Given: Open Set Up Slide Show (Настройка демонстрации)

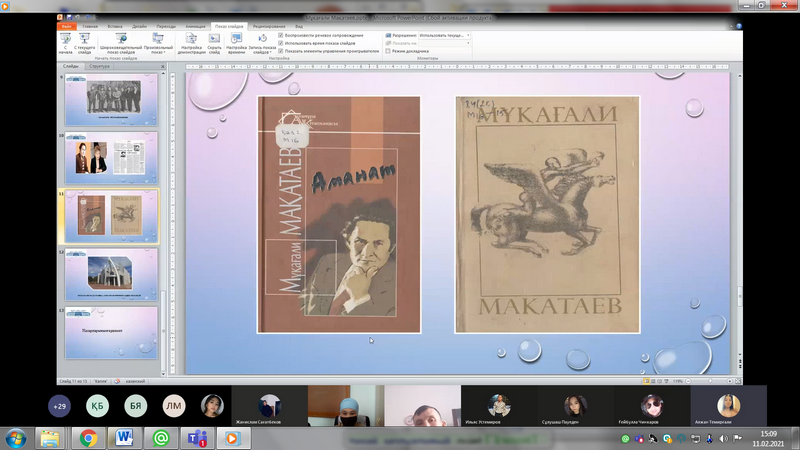Looking at the screenshot, I should (191, 44).
